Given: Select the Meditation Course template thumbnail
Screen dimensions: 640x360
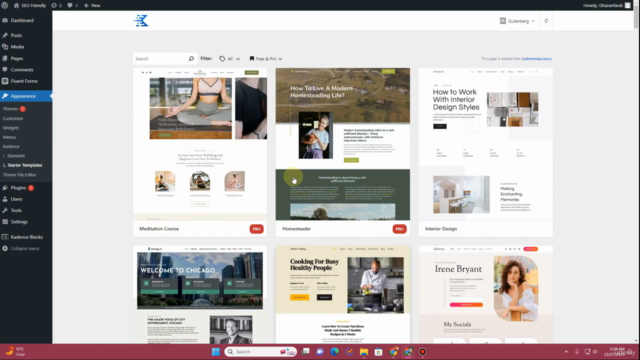Looking at the screenshot, I should (200, 144).
